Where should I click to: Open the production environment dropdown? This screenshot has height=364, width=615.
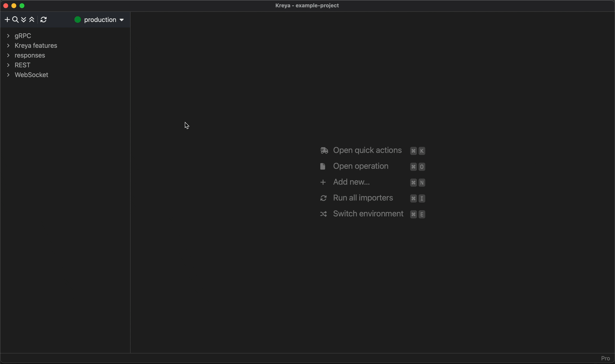(122, 20)
